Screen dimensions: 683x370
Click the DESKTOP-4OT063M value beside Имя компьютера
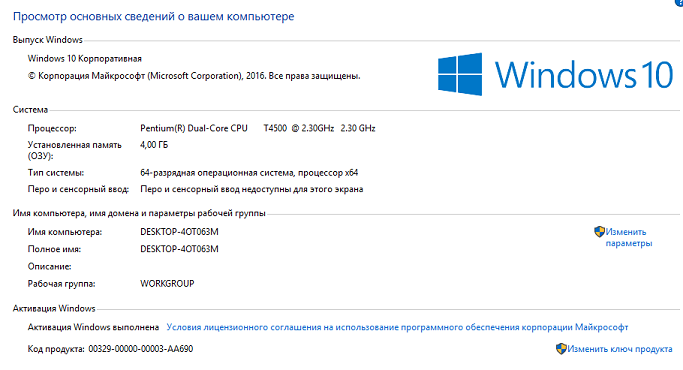pyautogui.click(x=179, y=232)
